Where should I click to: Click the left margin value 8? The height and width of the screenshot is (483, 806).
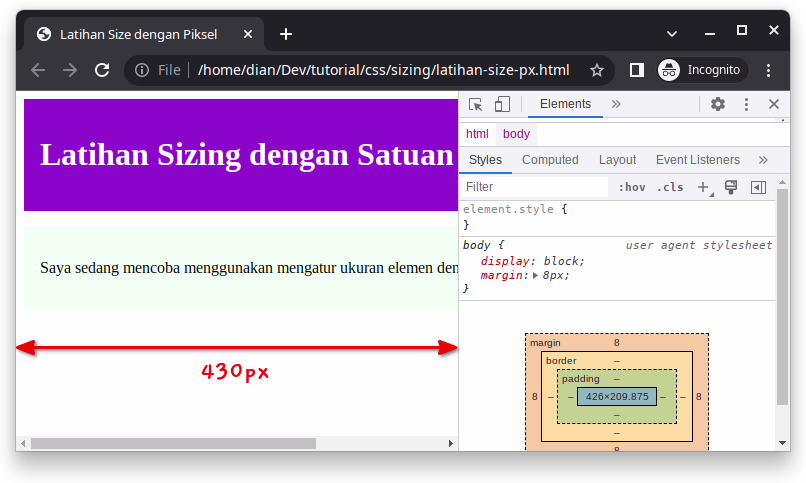click(535, 397)
